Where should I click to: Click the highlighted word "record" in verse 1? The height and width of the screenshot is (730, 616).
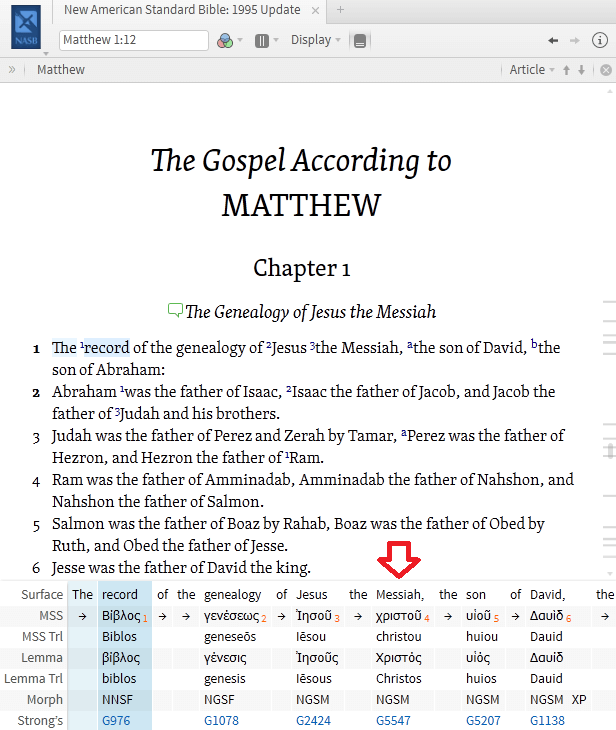point(106,348)
